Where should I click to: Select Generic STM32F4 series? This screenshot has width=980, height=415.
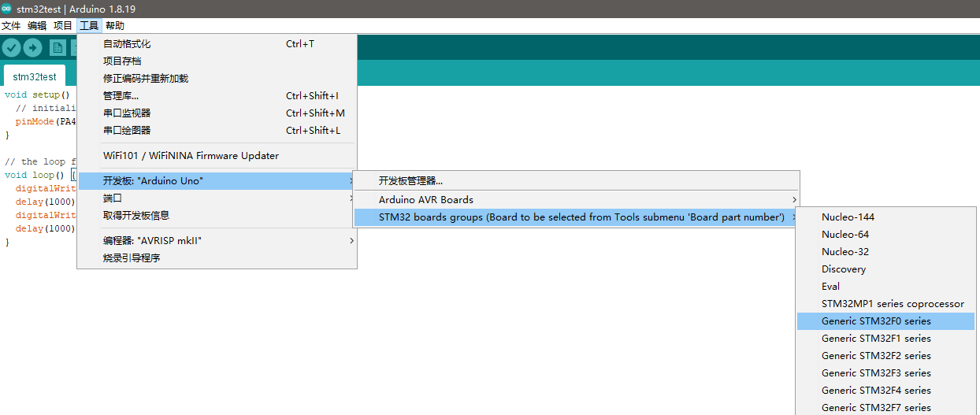click(886, 391)
